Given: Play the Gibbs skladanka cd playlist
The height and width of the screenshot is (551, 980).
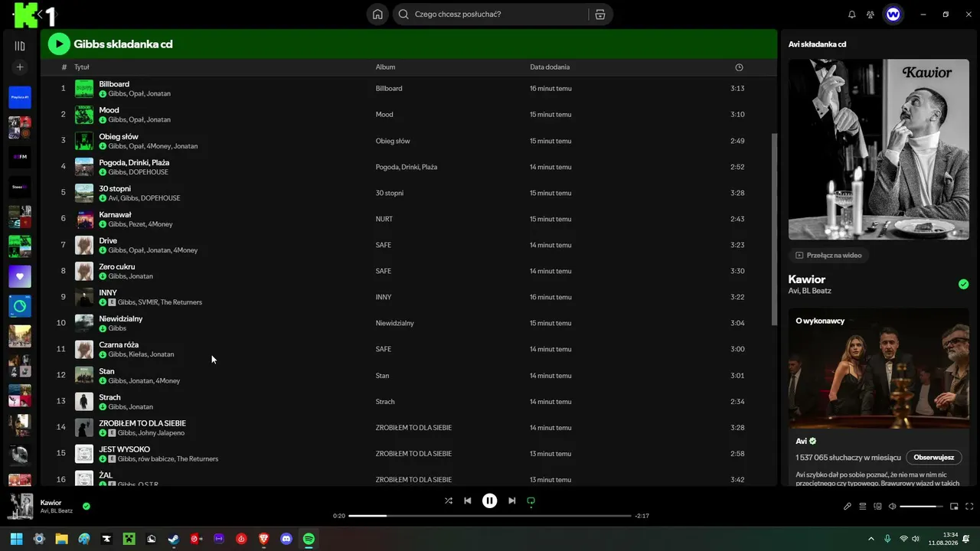Looking at the screenshot, I should pos(59,44).
